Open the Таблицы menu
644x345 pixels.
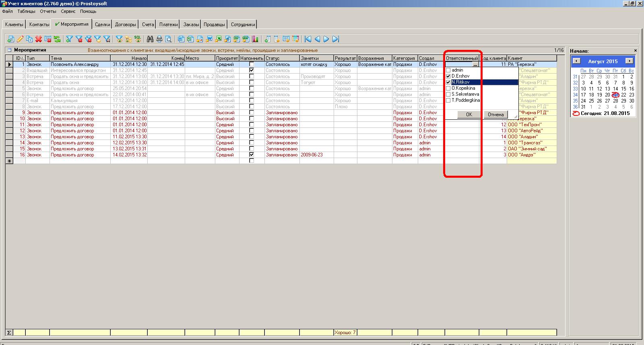click(26, 11)
